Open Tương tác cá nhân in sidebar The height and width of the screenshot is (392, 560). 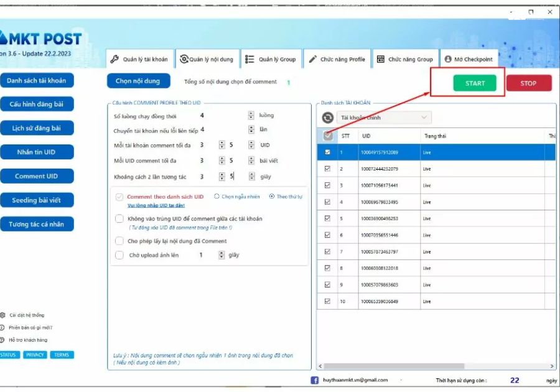[x=37, y=224]
